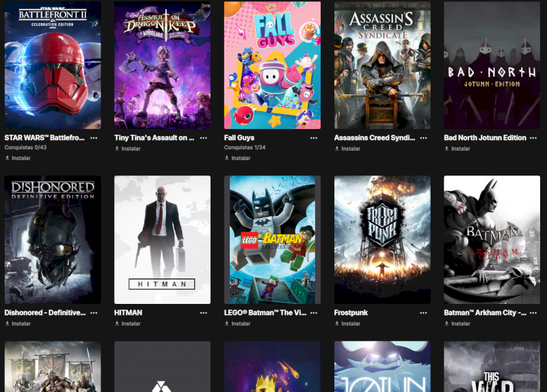Open three-dot menu for Assassins Creed Syndicate
The width and height of the screenshot is (547, 392).
pyautogui.click(x=423, y=138)
